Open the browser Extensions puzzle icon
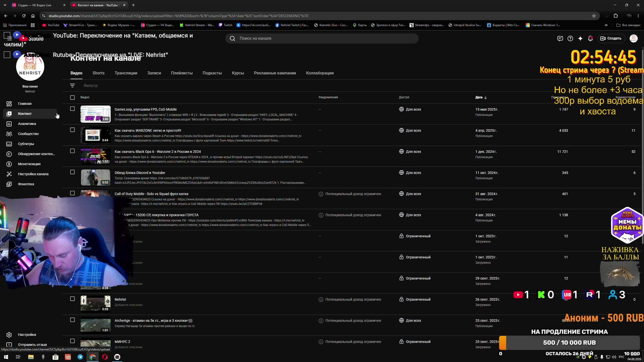644x362 pixels. (616, 16)
